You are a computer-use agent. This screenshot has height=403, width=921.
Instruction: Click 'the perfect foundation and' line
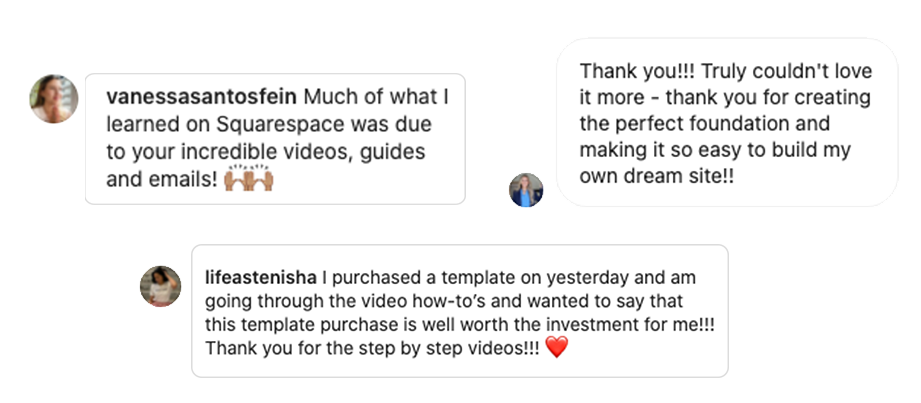pos(705,123)
